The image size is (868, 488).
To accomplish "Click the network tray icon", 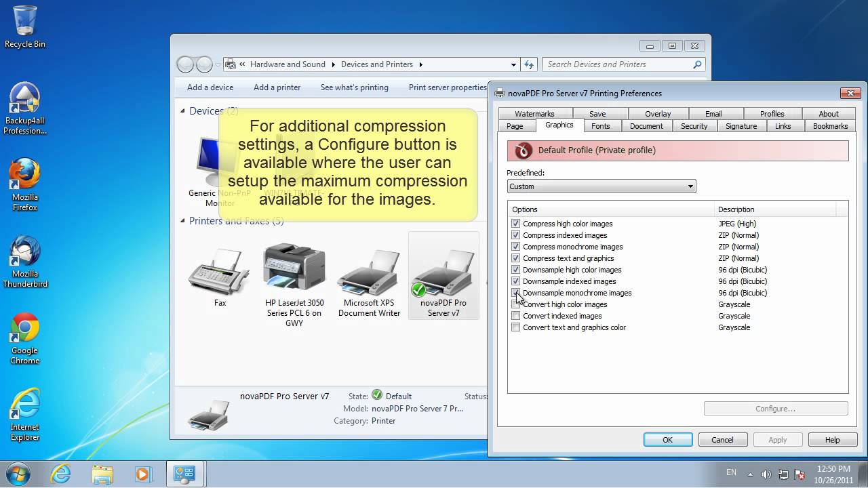I will [783, 474].
